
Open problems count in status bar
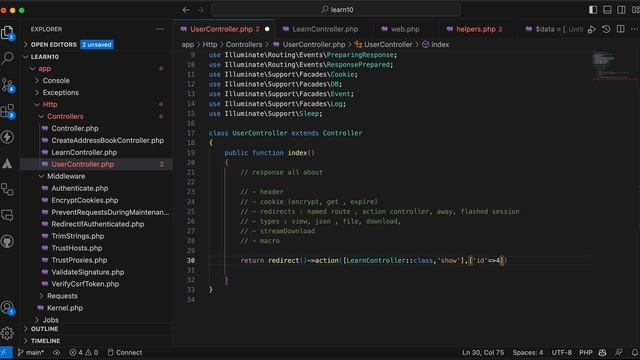tap(83, 353)
